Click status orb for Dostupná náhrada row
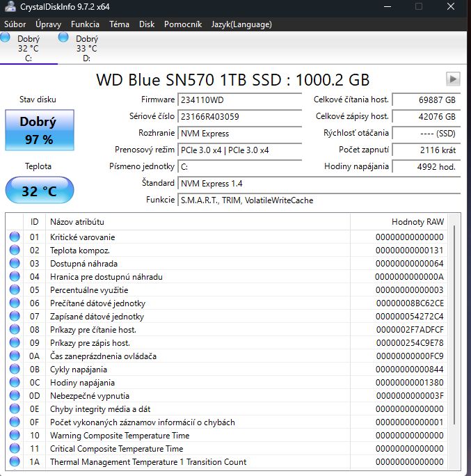This screenshot has width=471, height=476. (x=15, y=263)
